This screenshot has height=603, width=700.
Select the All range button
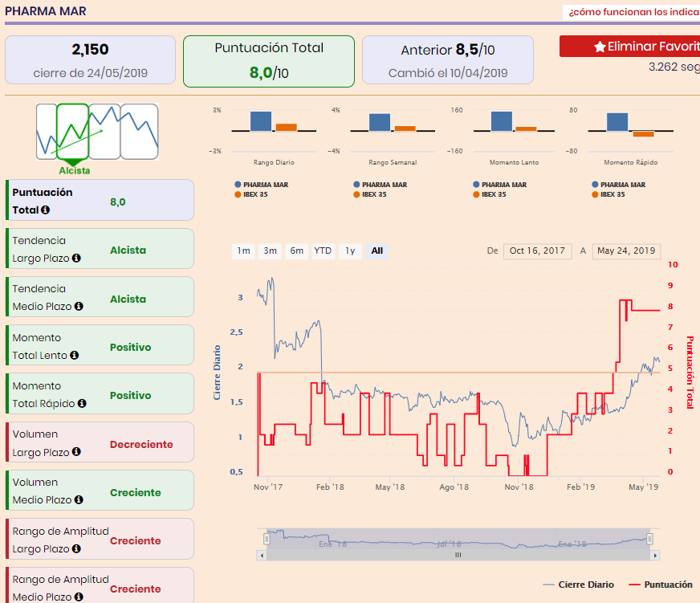pyautogui.click(x=377, y=251)
